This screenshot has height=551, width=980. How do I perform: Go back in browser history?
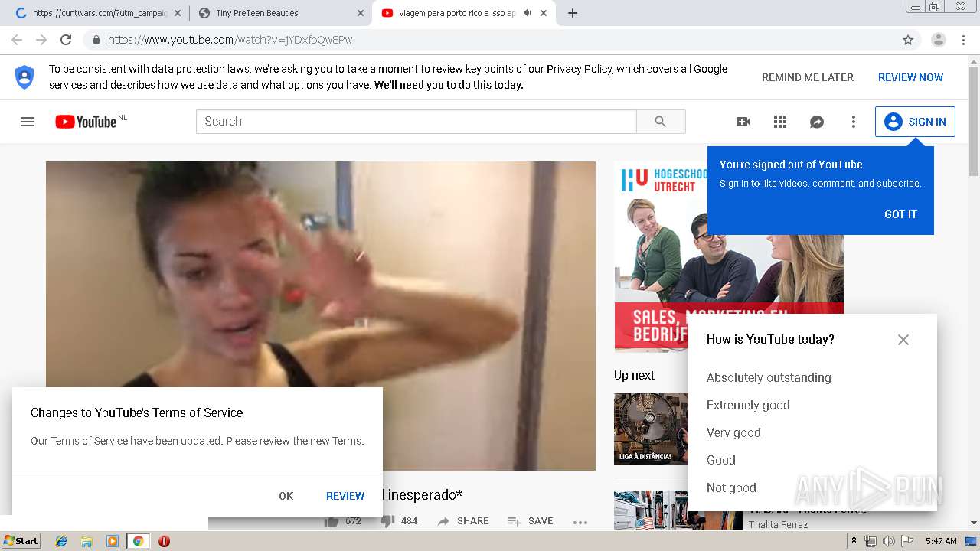[x=17, y=40]
